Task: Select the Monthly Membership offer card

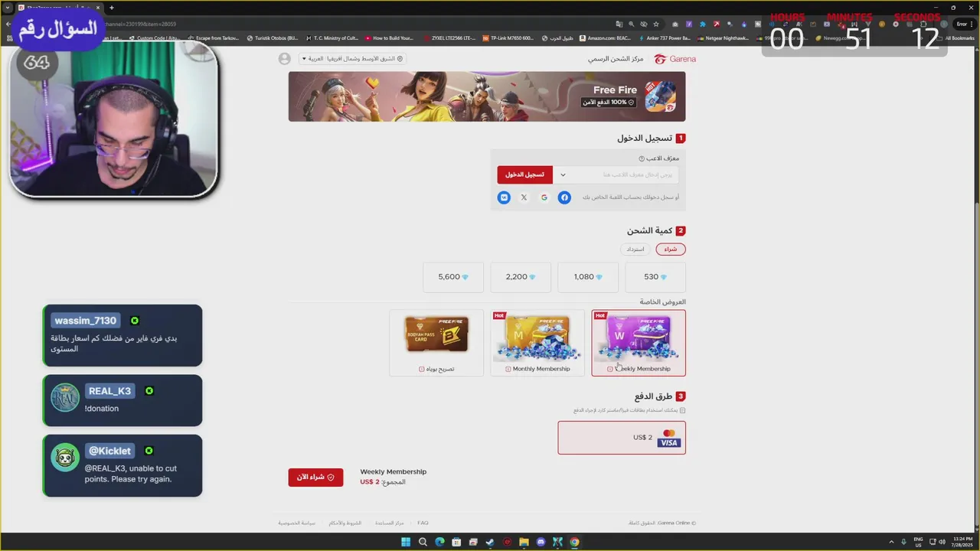Action: point(537,343)
